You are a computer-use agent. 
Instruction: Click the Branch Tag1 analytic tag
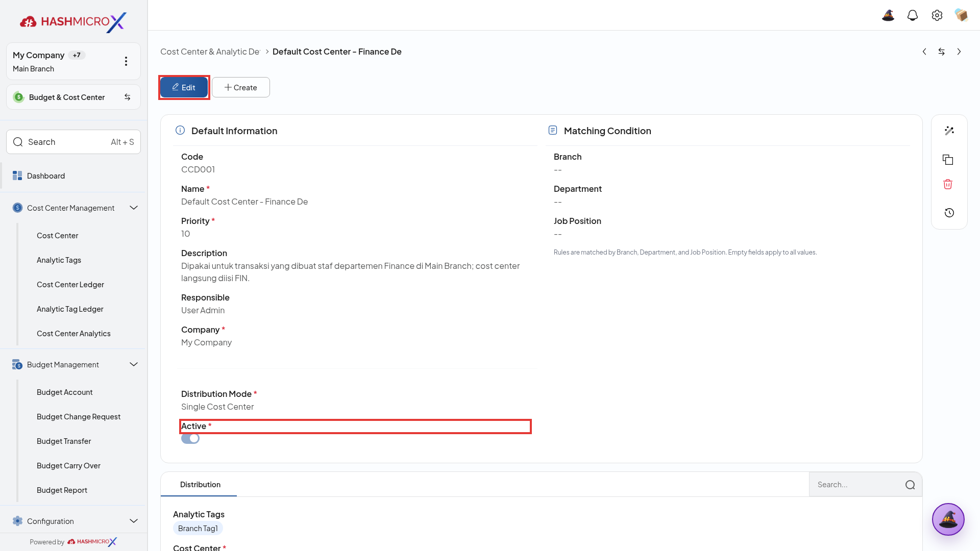(x=198, y=529)
